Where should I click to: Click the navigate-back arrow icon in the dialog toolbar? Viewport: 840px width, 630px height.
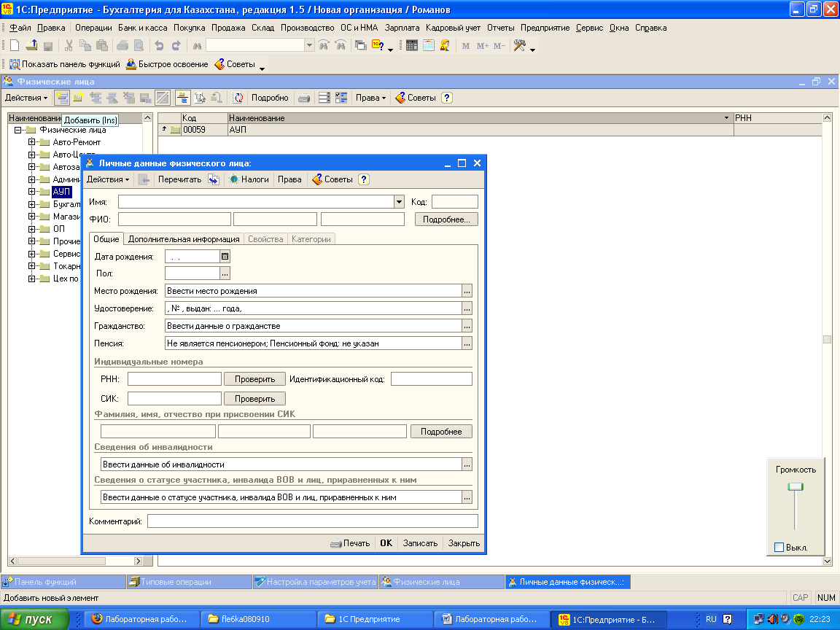pos(144,179)
